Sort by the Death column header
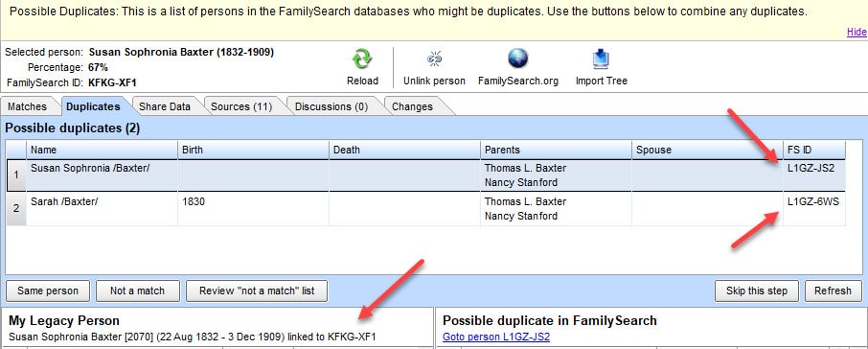868x349 pixels. point(404,150)
